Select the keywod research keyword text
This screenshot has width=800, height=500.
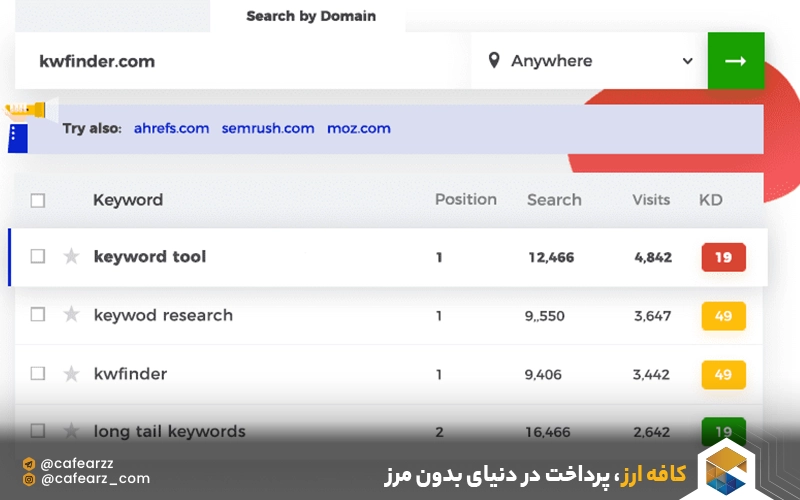pyautogui.click(x=163, y=315)
